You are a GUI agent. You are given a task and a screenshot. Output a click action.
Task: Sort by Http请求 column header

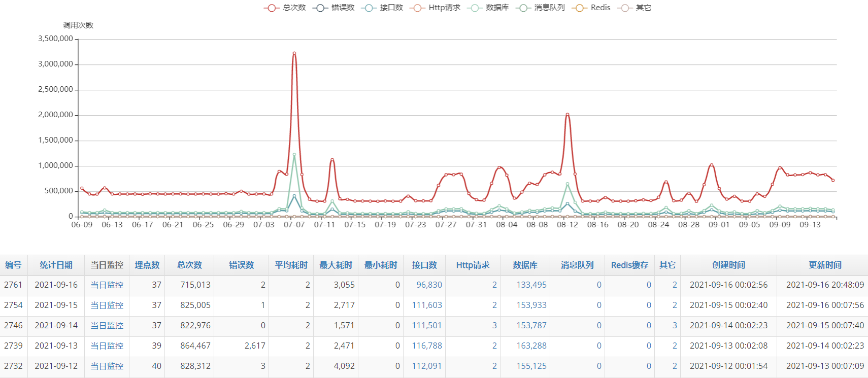pyautogui.click(x=473, y=265)
